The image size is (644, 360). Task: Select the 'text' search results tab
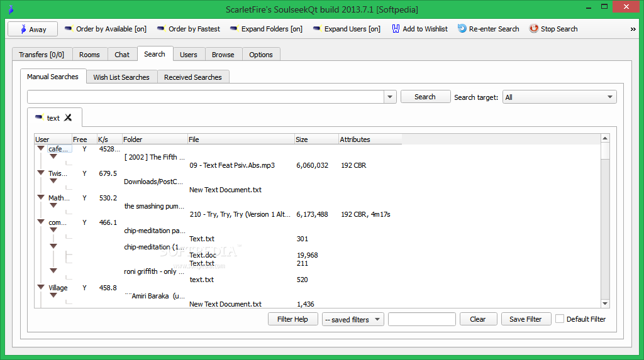(x=53, y=118)
